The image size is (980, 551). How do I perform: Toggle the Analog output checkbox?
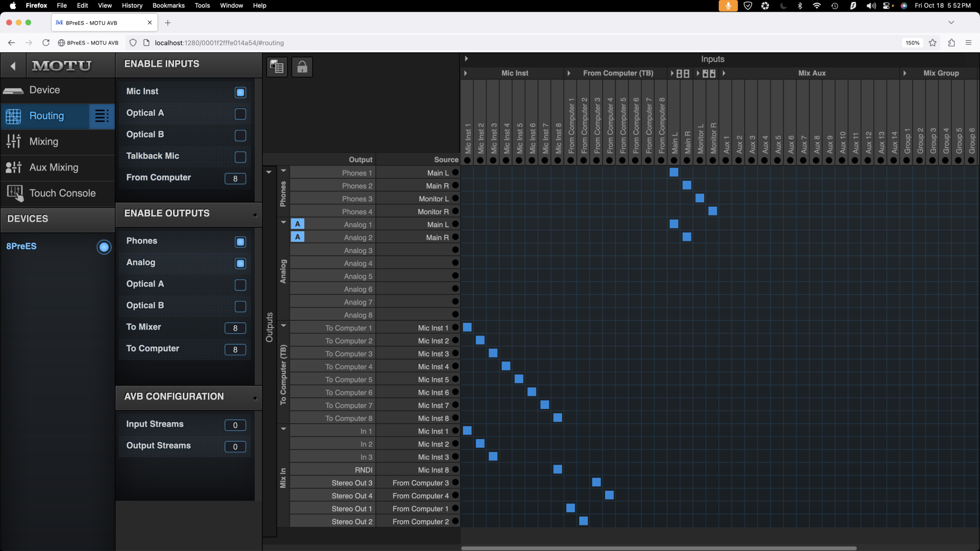[x=240, y=263]
